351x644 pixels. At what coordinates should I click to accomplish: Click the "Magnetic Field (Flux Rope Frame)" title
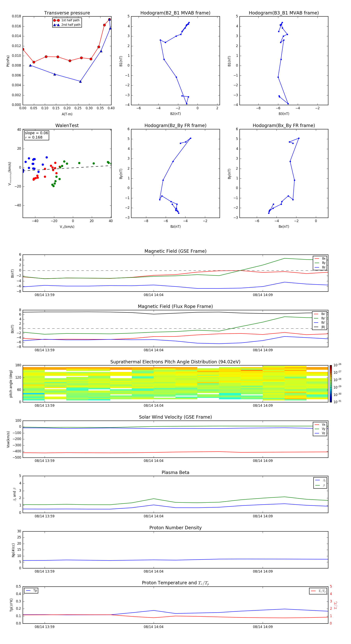click(x=175, y=307)
